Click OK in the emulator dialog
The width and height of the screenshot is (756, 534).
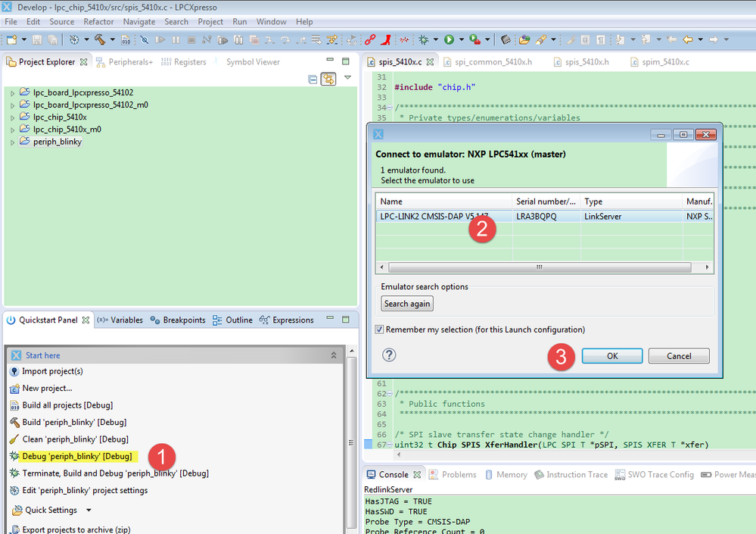(x=612, y=356)
